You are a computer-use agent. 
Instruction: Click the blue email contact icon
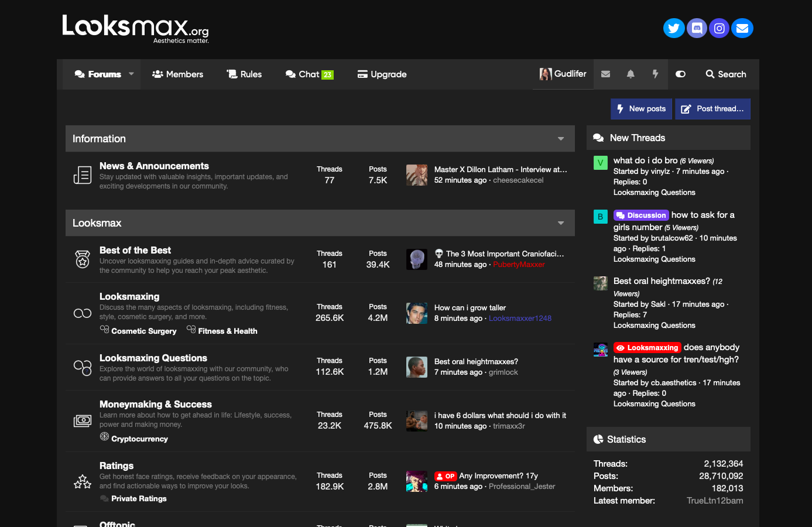pos(742,28)
